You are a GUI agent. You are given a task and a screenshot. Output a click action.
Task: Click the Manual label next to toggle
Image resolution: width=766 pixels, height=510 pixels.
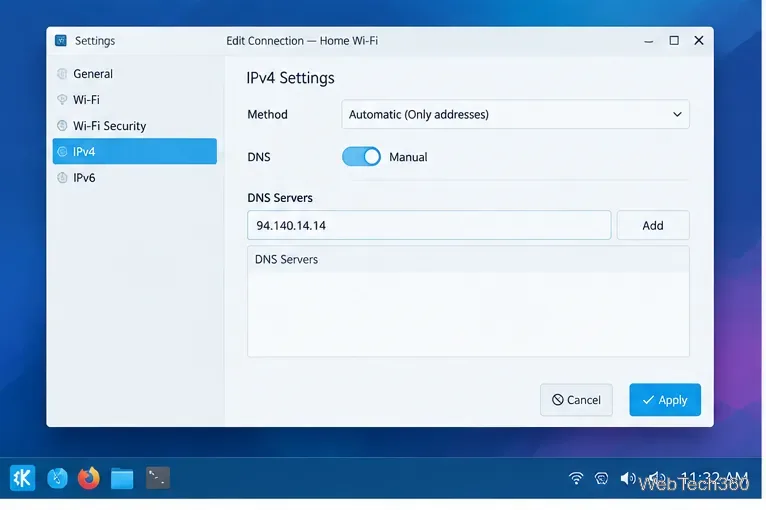pyautogui.click(x=408, y=157)
